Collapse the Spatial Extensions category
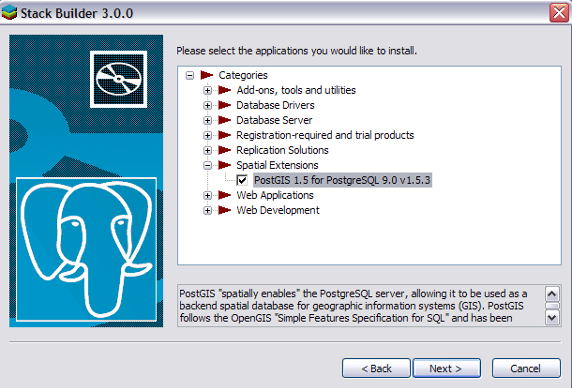572x388 pixels. [x=208, y=166]
